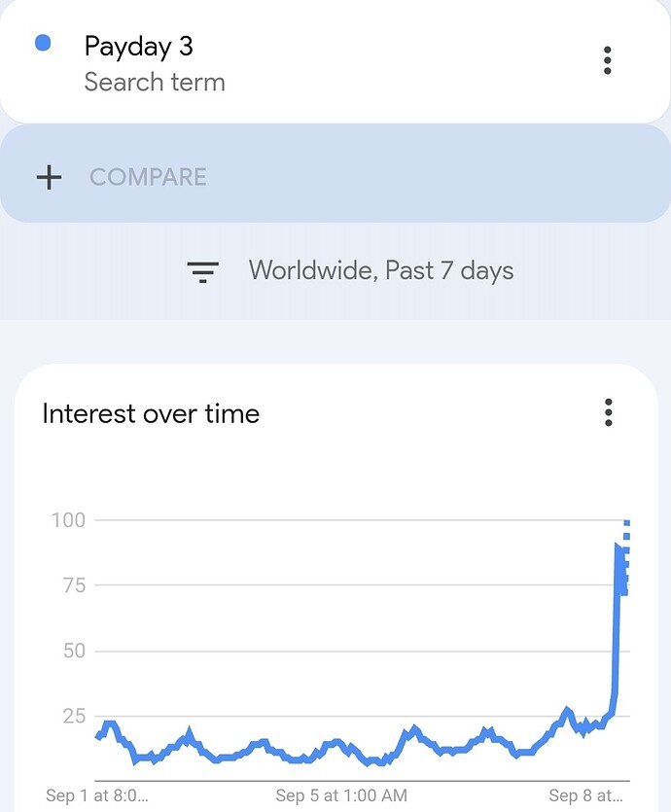Image resolution: width=671 pixels, height=812 pixels.
Task: Click the solid spike near Sep 8 on graph
Action: (x=617, y=621)
